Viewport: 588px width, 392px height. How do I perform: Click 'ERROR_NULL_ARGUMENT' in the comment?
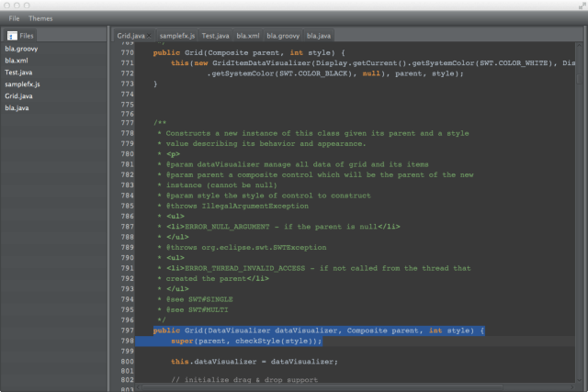tap(227, 227)
